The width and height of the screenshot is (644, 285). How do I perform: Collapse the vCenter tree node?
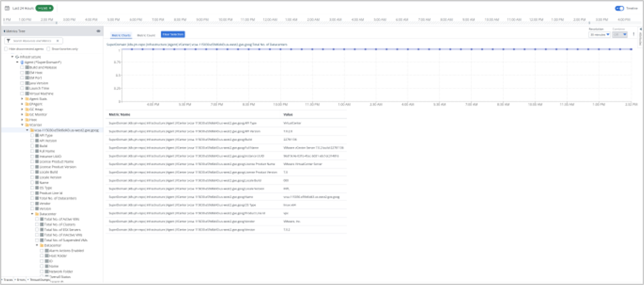coord(23,125)
